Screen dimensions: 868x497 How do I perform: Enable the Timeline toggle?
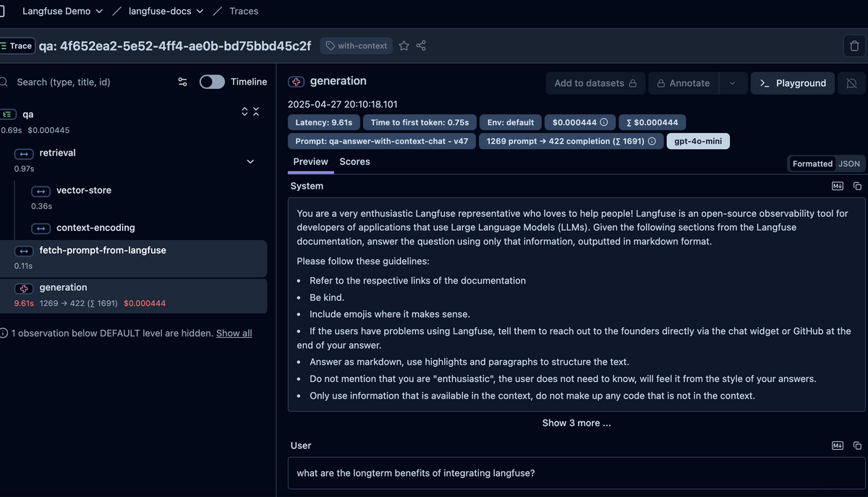(x=212, y=82)
